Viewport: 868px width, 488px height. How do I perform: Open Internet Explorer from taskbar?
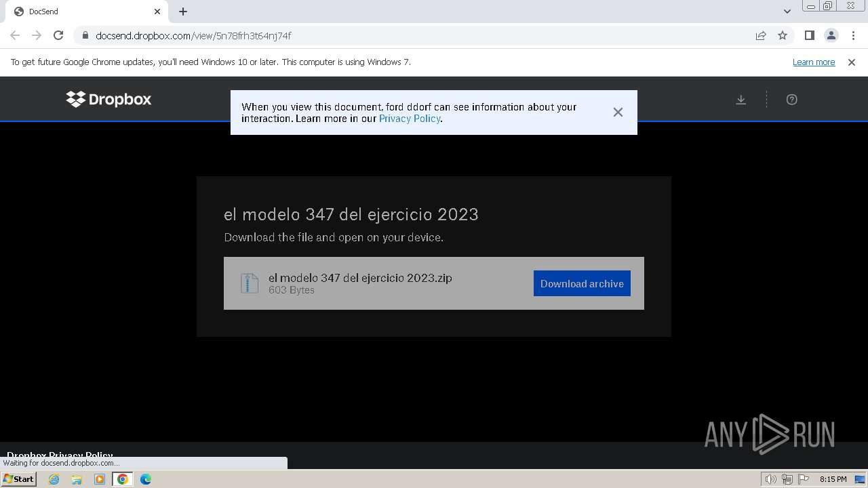pos(54,479)
